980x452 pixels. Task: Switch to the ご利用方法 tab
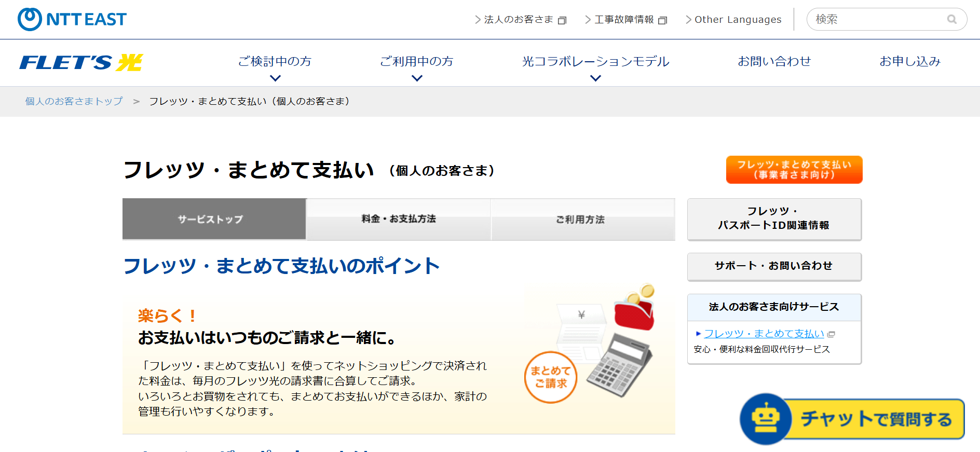(583, 219)
